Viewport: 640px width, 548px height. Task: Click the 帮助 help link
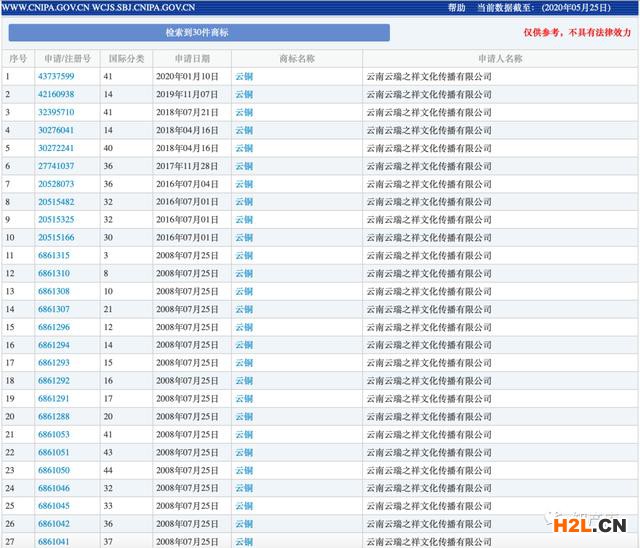tap(457, 7)
